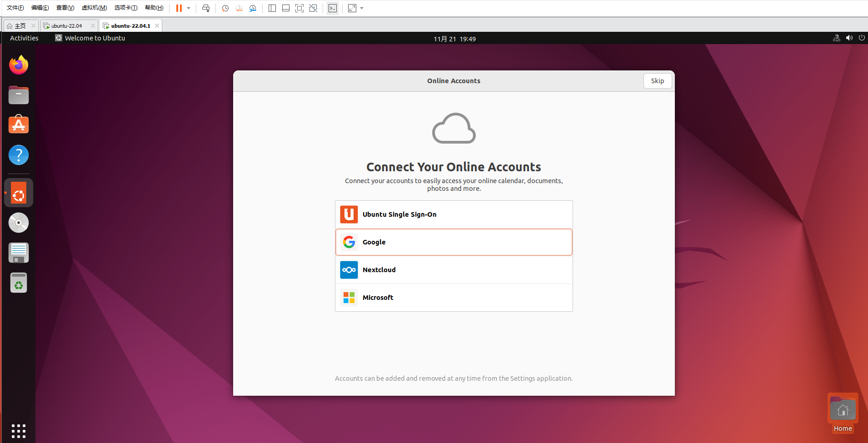Open the 编辑(E) menu
The image size is (868, 443).
point(40,8)
